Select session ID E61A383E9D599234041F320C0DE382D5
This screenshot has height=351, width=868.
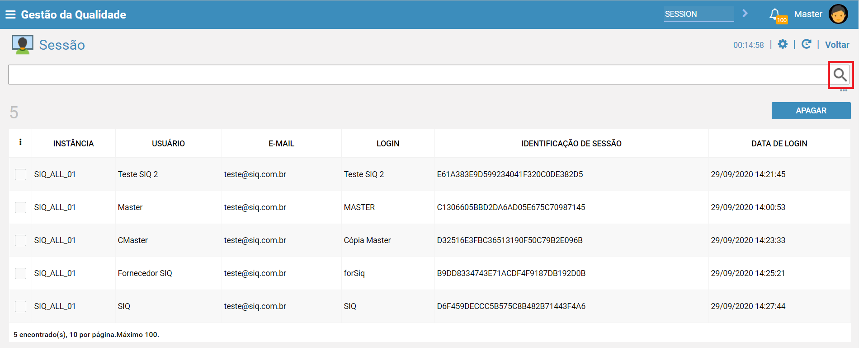point(510,174)
